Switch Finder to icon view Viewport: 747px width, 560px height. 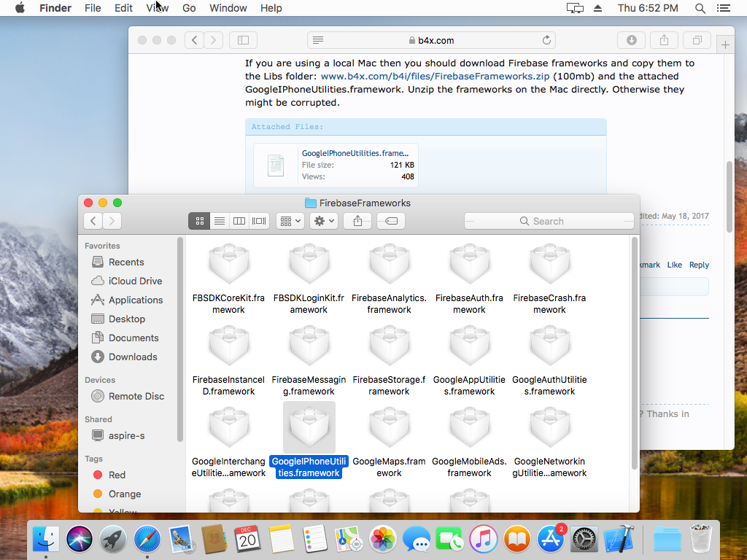click(x=199, y=221)
